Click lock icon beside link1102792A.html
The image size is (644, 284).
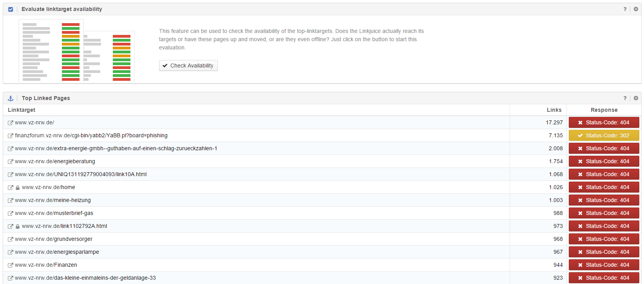(x=18, y=226)
